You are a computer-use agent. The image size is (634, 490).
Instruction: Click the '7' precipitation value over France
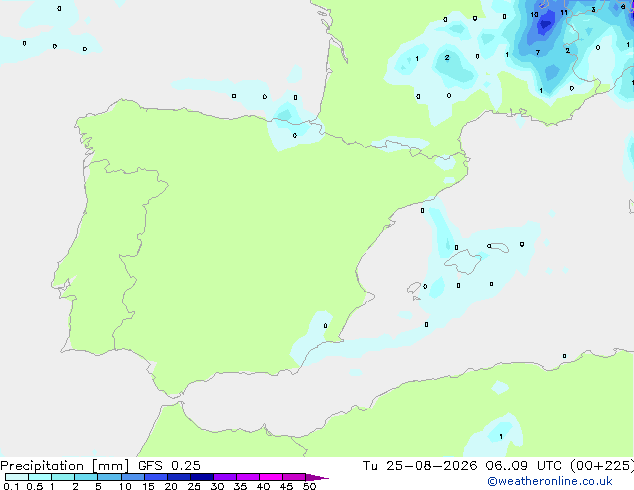coord(537,52)
